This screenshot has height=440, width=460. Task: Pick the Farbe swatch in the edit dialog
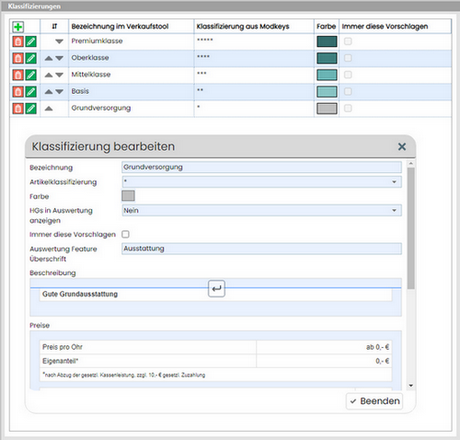tap(128, 196)
